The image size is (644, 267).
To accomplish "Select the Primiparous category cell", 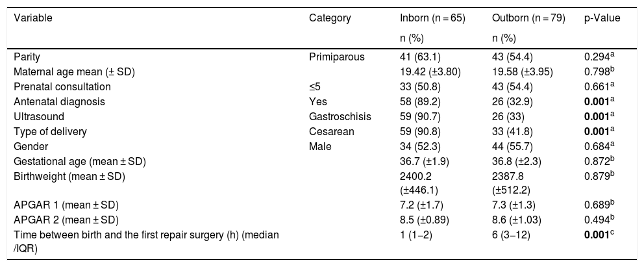I will coord(337,57).
